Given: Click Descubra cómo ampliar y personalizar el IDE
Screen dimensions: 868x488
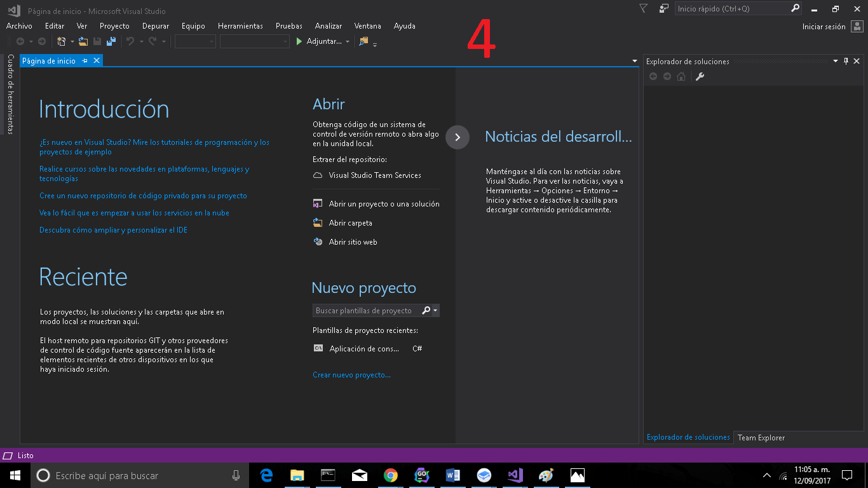Looking at the screenshot, I should [113, 230].
